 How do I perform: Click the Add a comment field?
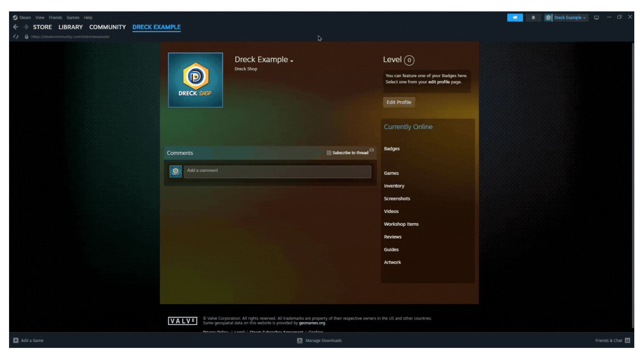pos(277,172)
